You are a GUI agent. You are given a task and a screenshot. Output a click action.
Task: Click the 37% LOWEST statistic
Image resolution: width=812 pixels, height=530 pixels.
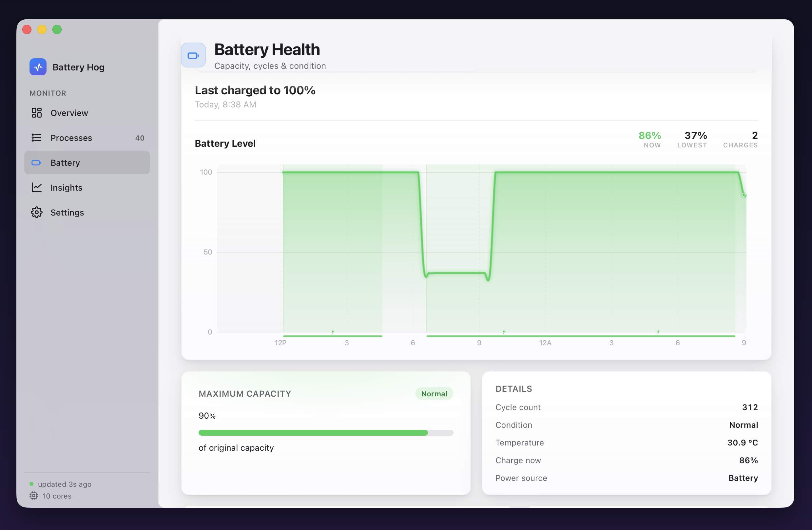pyautogui.click(x=692, y=140)
